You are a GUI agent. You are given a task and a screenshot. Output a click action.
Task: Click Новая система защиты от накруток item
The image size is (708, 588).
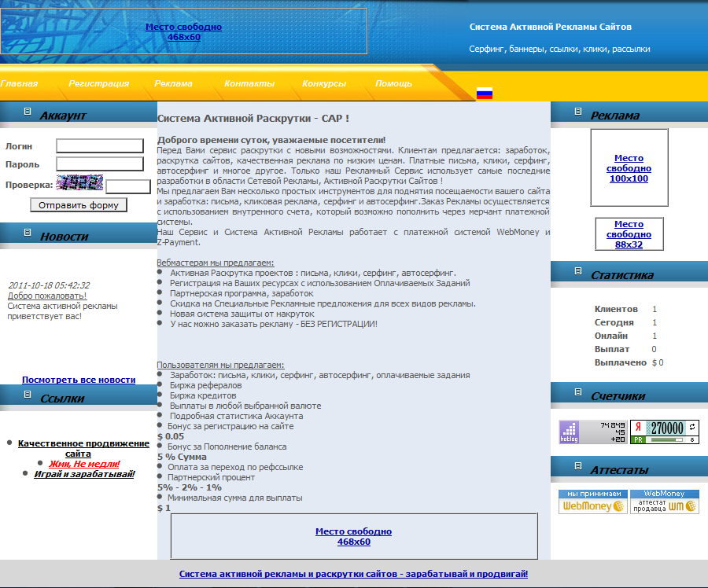(x=242, y=314)
